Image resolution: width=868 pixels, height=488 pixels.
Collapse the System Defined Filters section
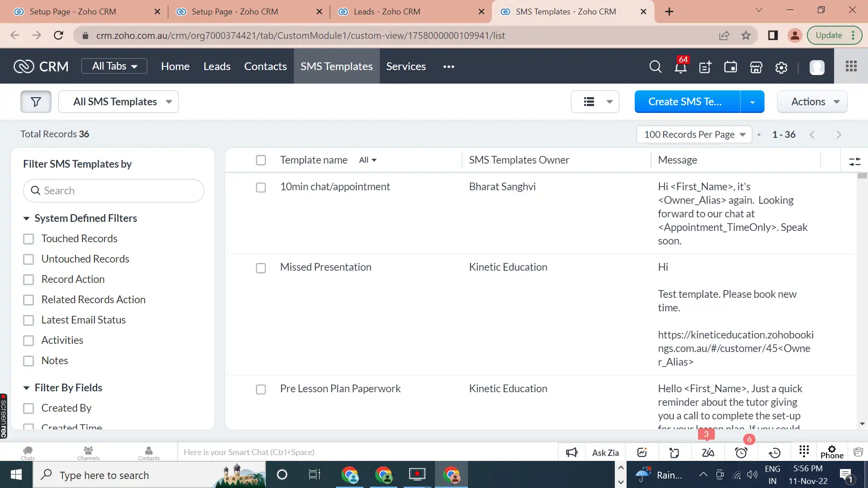26,218
